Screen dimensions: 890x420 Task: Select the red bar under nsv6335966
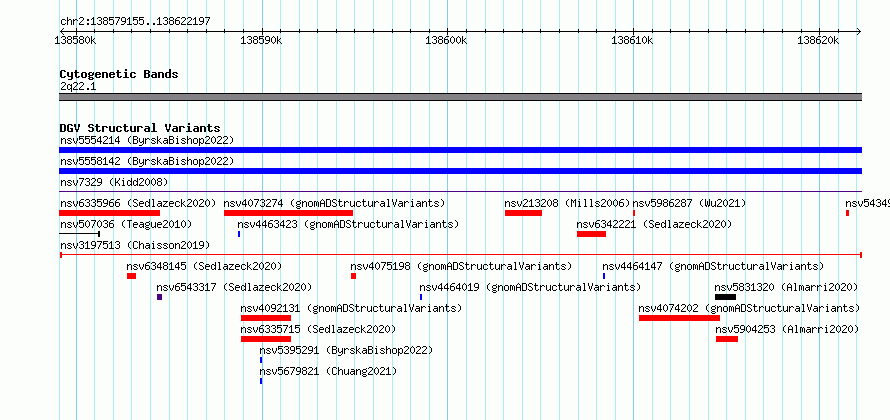point(110,213)
